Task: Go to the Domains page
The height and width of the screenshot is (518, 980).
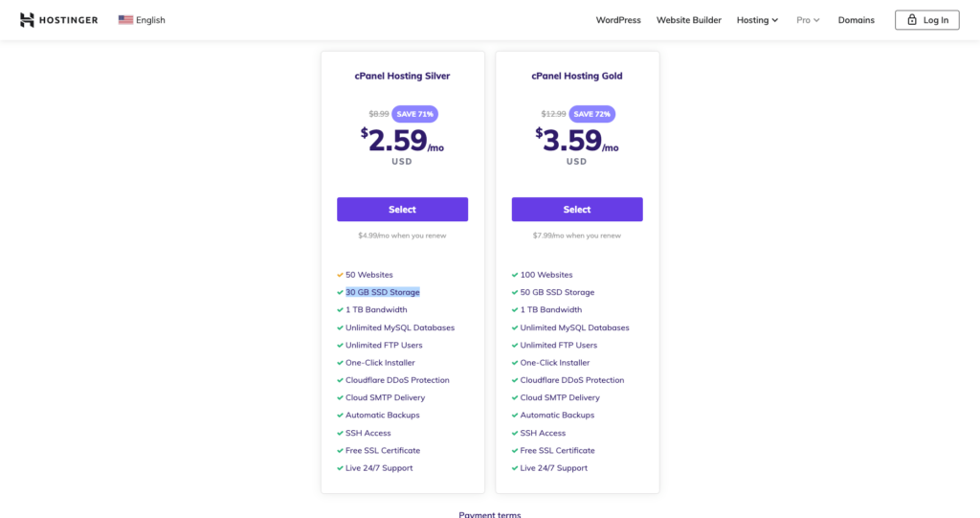Action: point(857,20)
